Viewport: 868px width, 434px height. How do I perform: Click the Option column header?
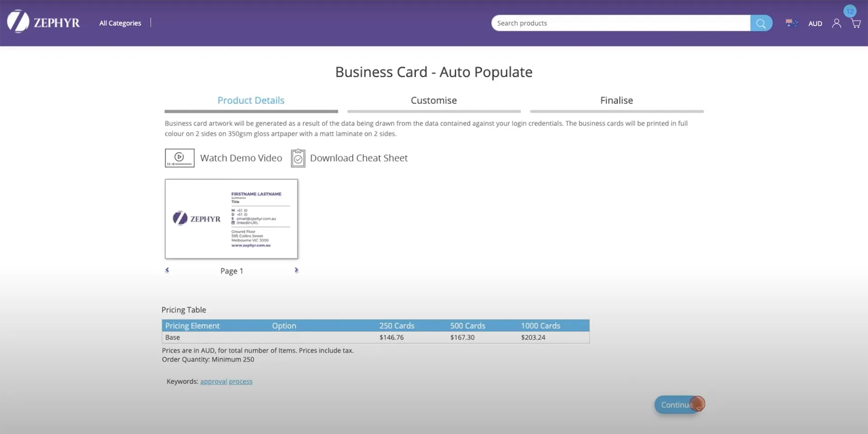point(284,326)
